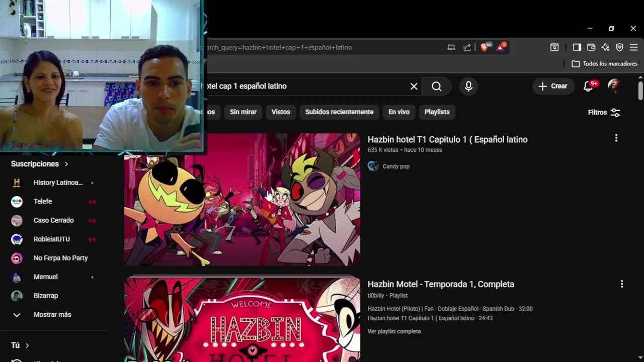Viewport: 644px width, 362px height.
Task: Play the first Hazbin hotel video thumbnail
Action: click(242, 200)
